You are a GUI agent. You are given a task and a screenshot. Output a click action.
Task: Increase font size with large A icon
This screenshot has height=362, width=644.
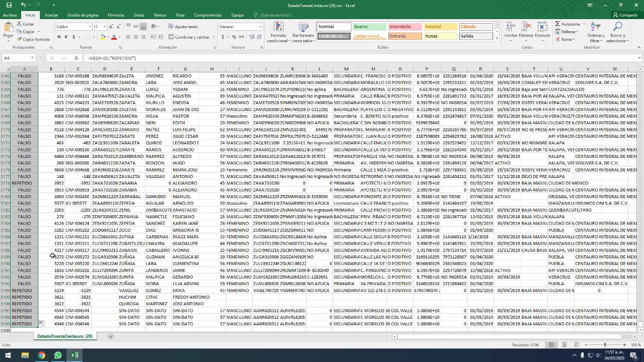(111, 27)
